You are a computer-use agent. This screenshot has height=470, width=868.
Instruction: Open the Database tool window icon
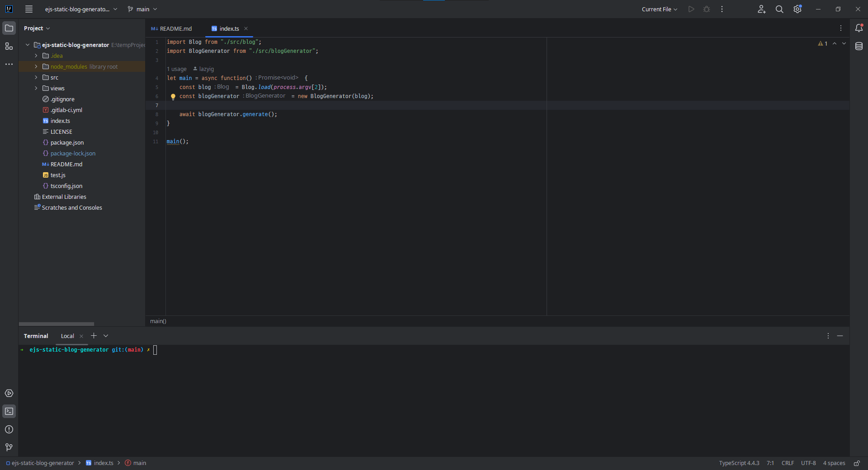tap(859, 46)
